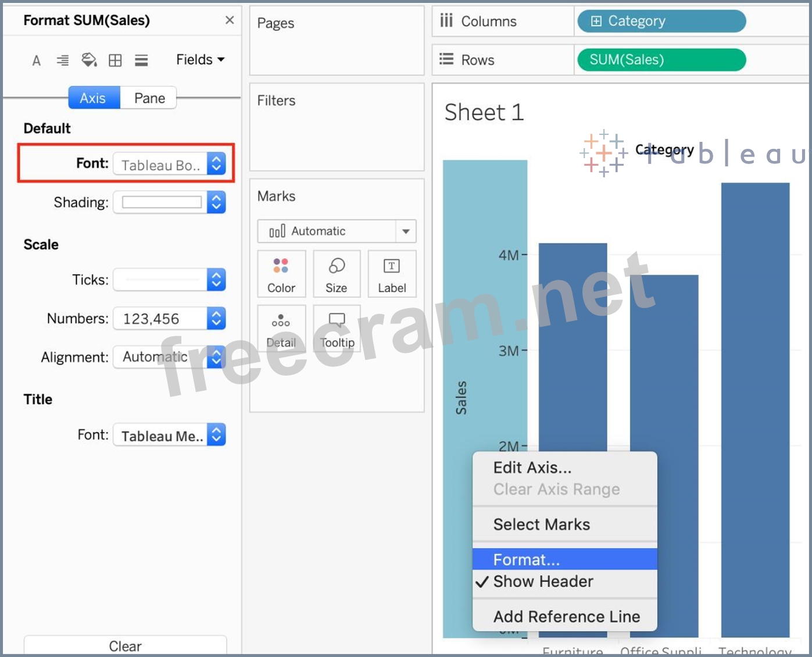
Task: Select the Font formatting icon (A)
Action: pyautogui.click(x=36, y=60)
